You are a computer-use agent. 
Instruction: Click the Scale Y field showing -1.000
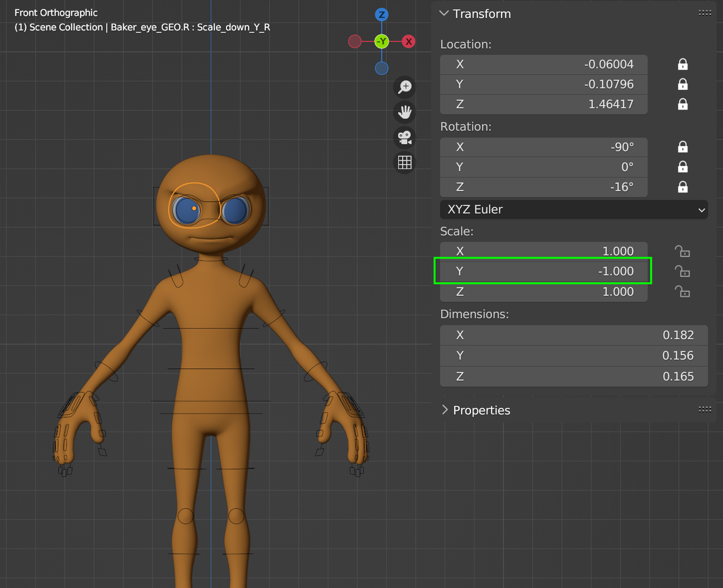pyautogui.click(x=543, y=271)
